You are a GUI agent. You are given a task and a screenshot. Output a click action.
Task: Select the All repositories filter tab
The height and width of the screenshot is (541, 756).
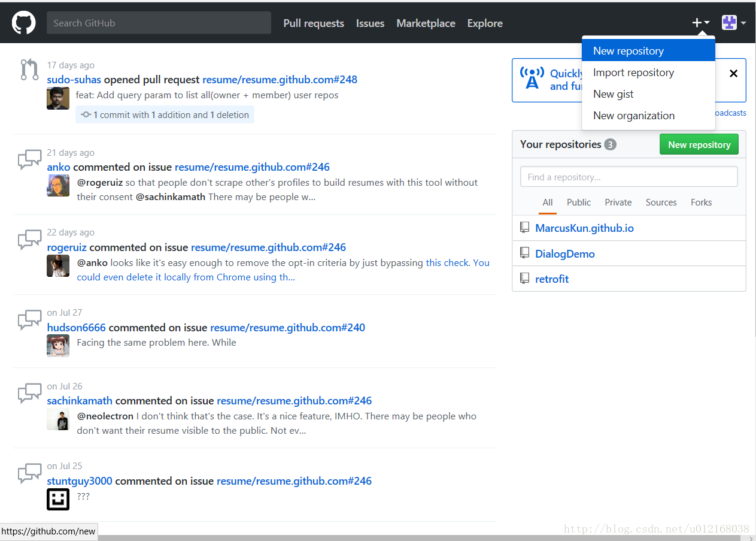pyautogui.click(x=548, y=203)
